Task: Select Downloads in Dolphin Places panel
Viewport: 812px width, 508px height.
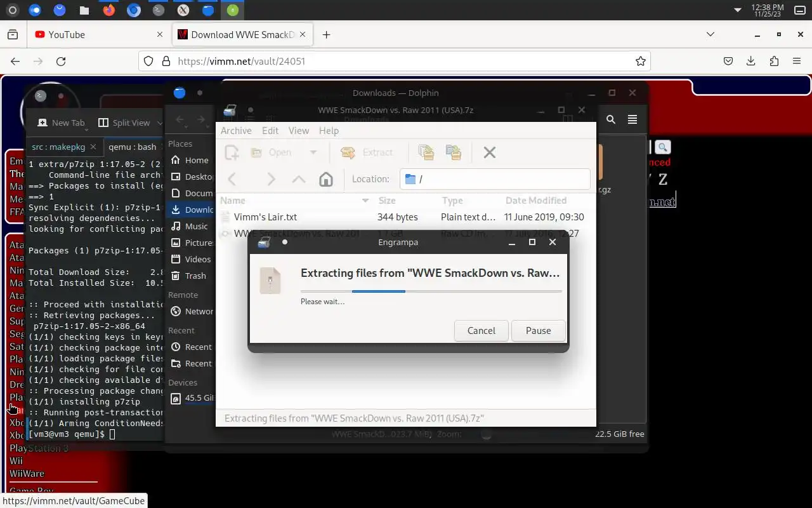Action: [x=190, y=210]
